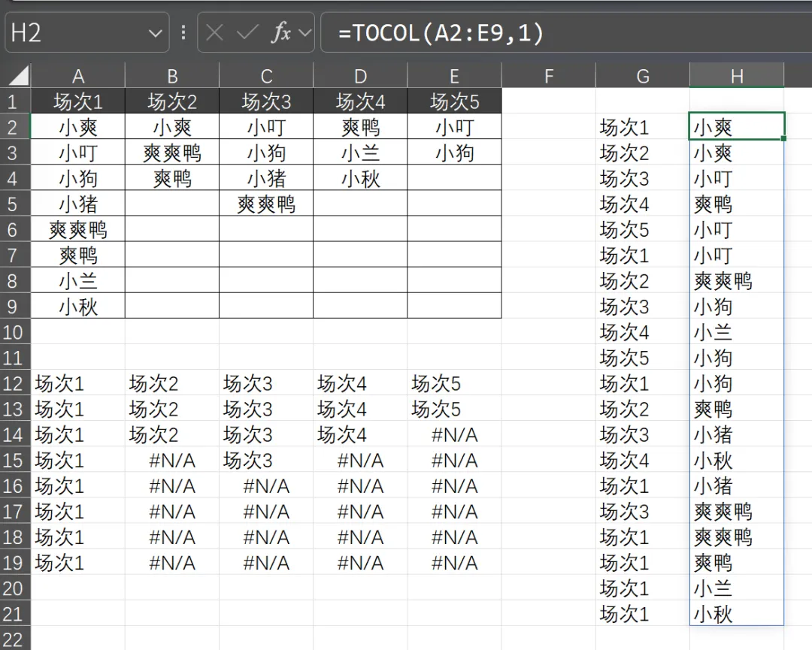Select cell A9 containing 小秋
Screen dimensions: 812x650
[78, 307]
